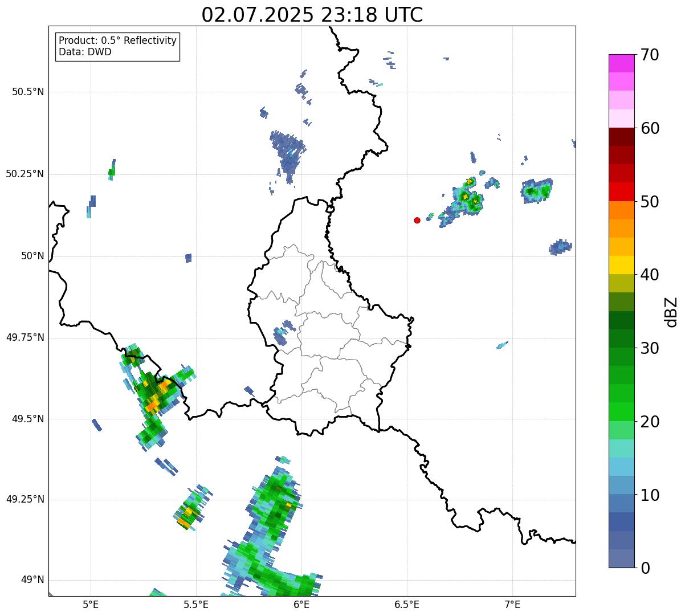The image size is (685, 616).
Task: Click the 5.5°E longitude label
Action: (x=196, y=604)
